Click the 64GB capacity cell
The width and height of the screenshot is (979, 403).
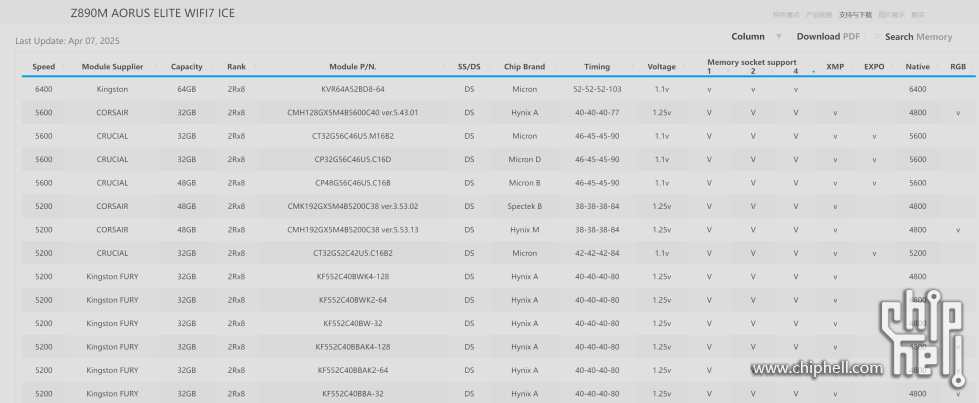pos(187,89)
